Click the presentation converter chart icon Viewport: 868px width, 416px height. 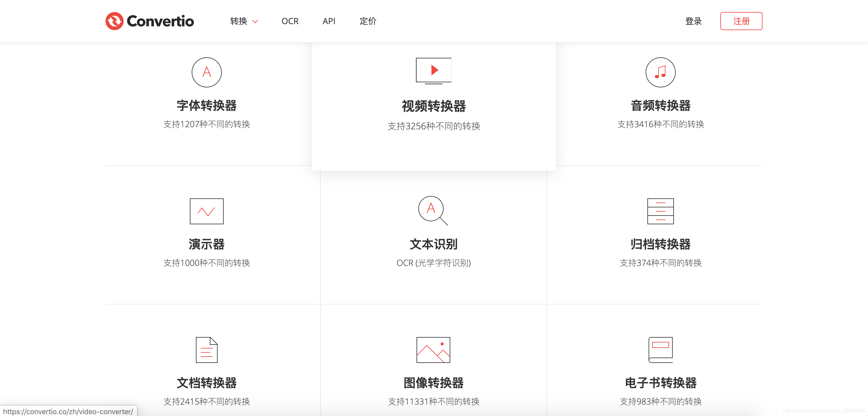click(206, 211)
